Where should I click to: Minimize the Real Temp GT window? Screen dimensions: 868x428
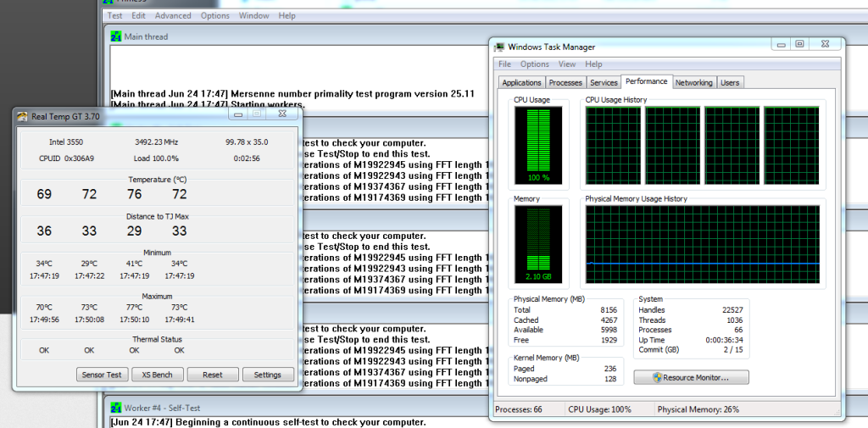click(237, 114)
